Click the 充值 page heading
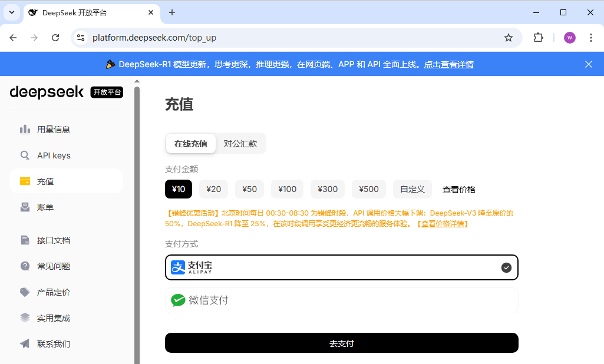This screenshot has height=364, width=604. [x=179, y=104]
